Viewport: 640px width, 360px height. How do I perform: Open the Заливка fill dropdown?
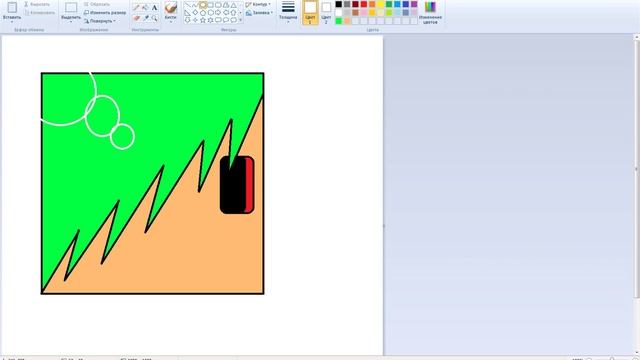click(x=259, y=13)
